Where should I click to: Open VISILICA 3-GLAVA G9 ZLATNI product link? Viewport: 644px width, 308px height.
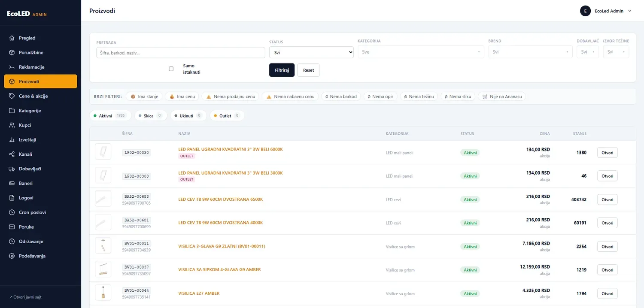pyautogui.click(x=222, y=246)
